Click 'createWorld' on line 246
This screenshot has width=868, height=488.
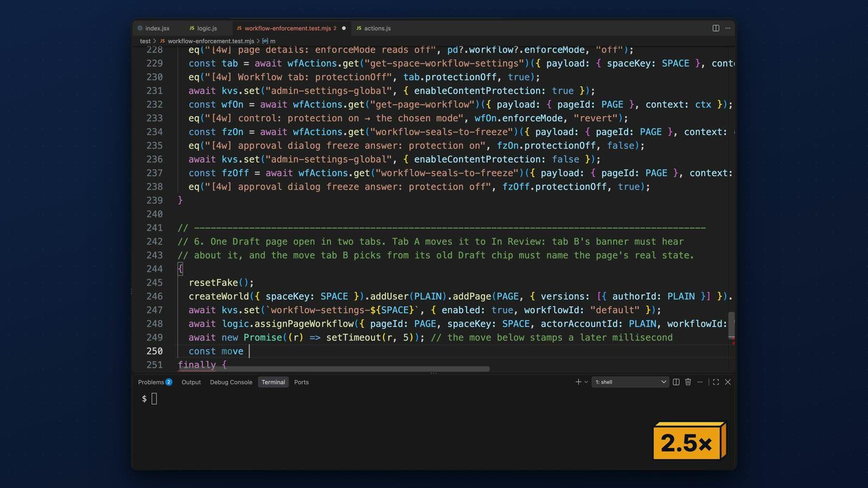pos(219,297)
